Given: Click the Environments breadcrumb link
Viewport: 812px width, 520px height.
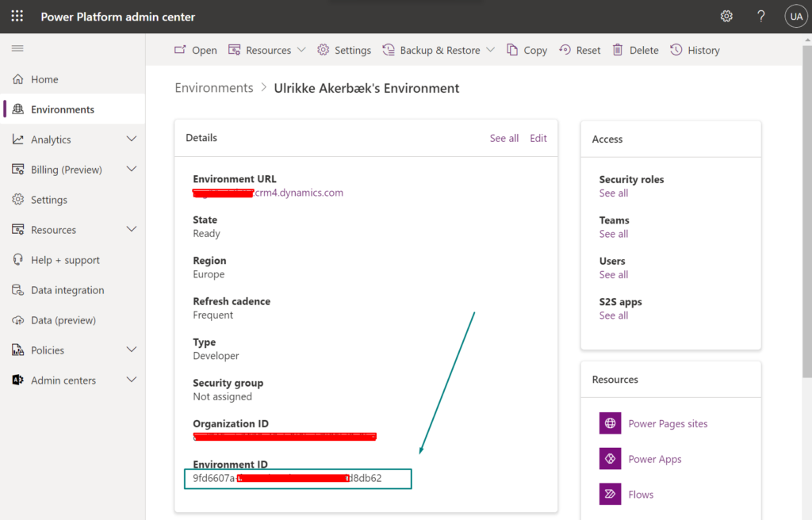Looking at the screenshot, I should [214, 88].
